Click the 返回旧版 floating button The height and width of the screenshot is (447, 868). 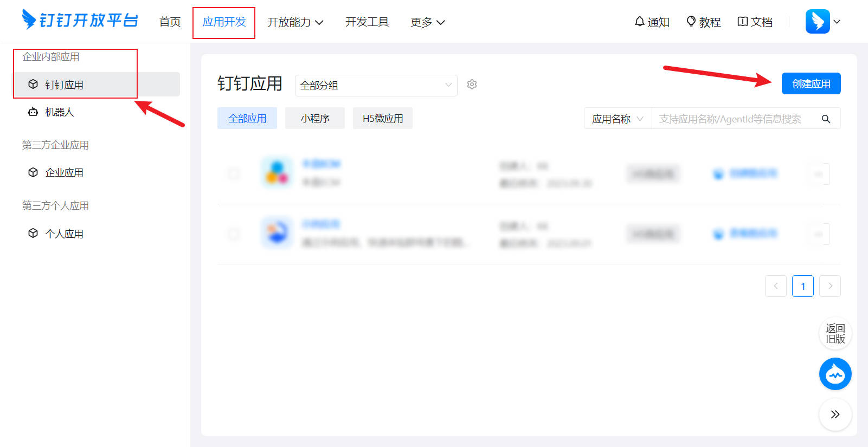835,333
